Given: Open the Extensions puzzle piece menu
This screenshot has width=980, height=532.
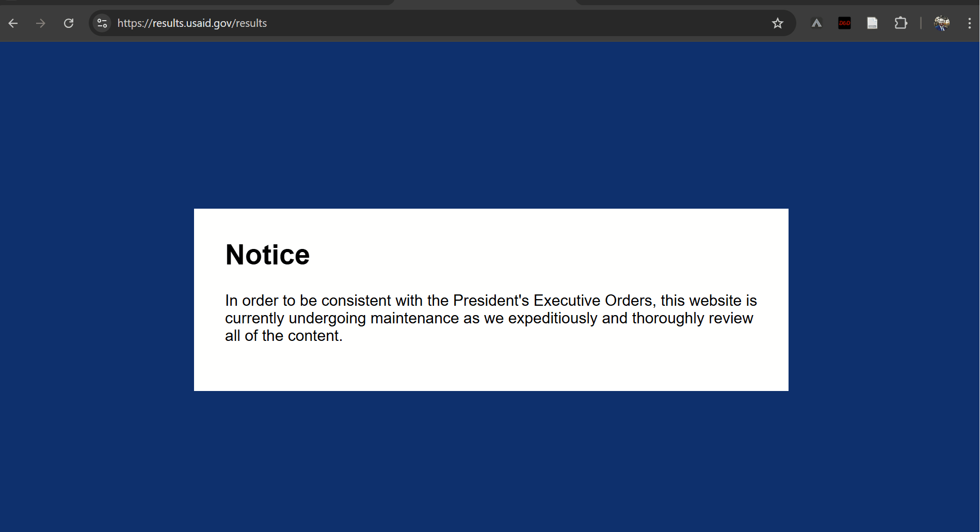Looking at the screenshot, I should [901, 23].
